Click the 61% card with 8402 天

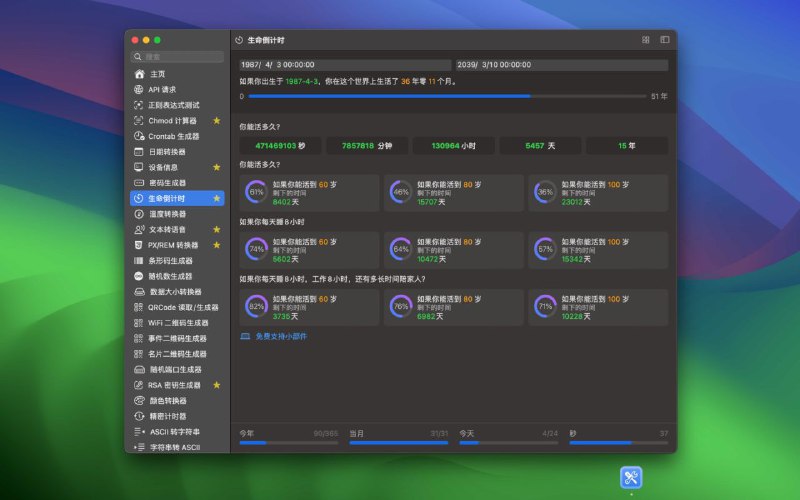tap(309, 193)
